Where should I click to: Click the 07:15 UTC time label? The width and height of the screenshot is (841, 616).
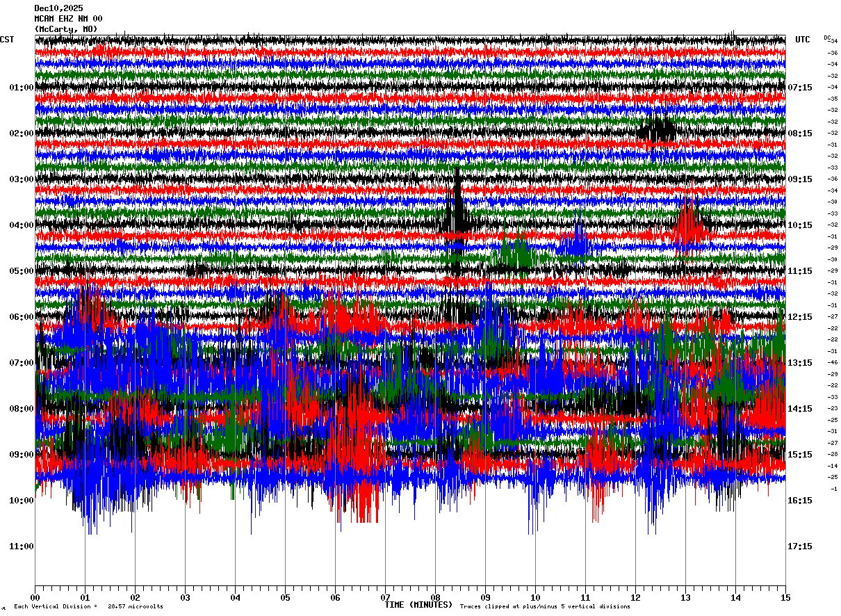(x=800, y=88)
